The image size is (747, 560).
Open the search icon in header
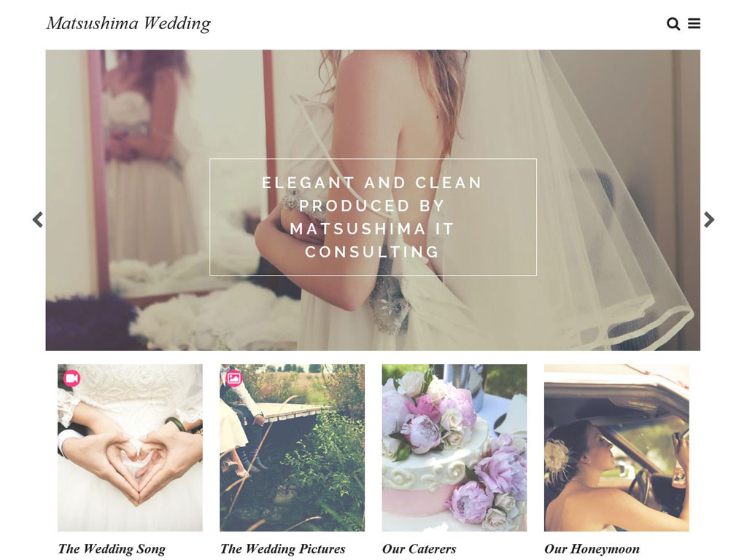(x=673, y=24)
